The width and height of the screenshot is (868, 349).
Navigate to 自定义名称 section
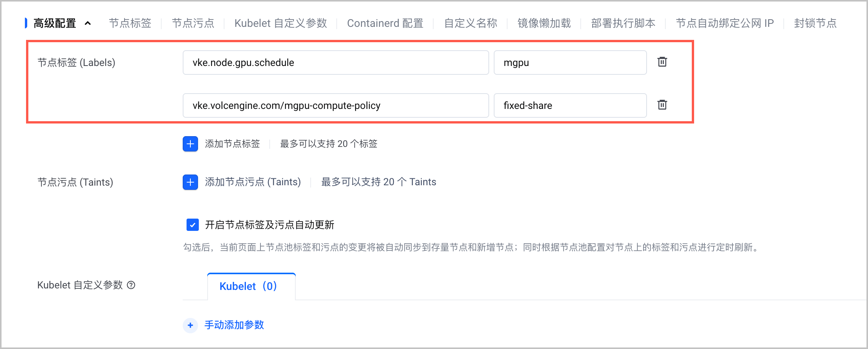point(470,23)
